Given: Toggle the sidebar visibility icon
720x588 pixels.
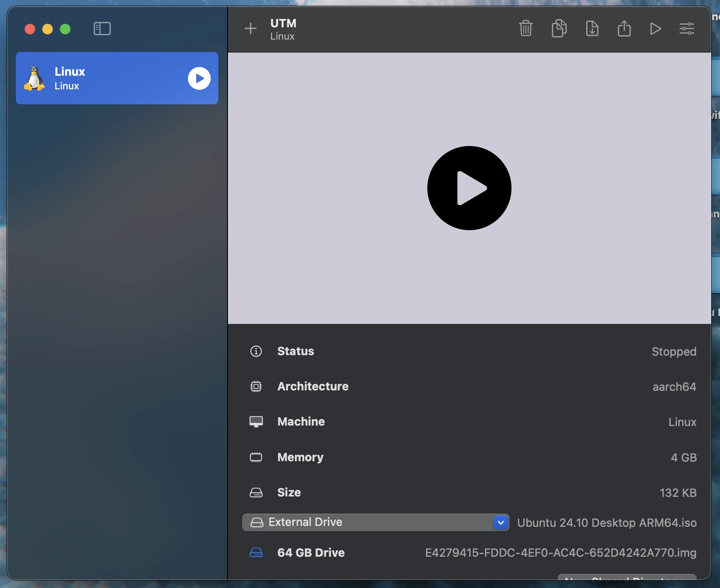Looking at the screenshot, I should [102, 29].
